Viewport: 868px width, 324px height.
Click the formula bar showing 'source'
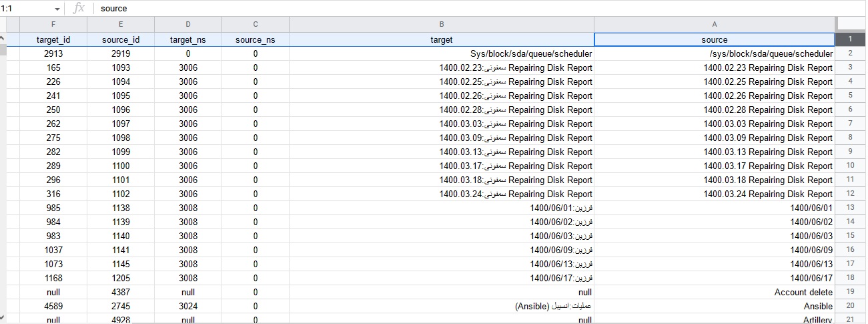467,9
